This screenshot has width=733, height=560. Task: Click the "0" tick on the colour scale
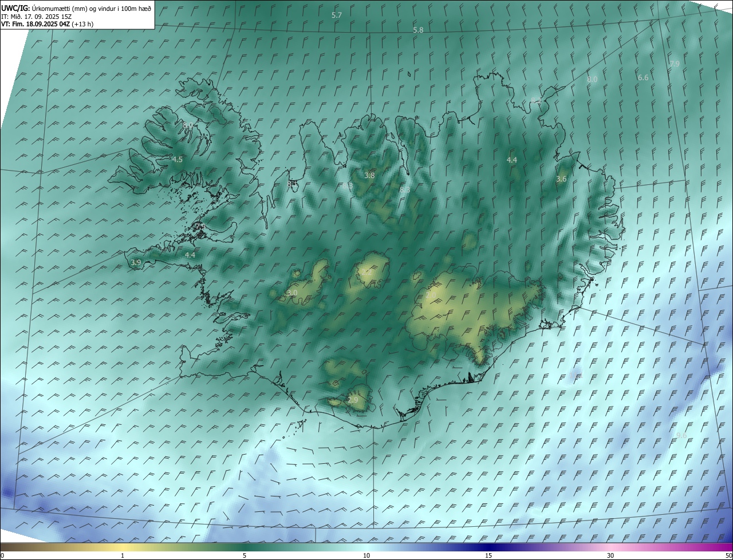pos(2,555)
